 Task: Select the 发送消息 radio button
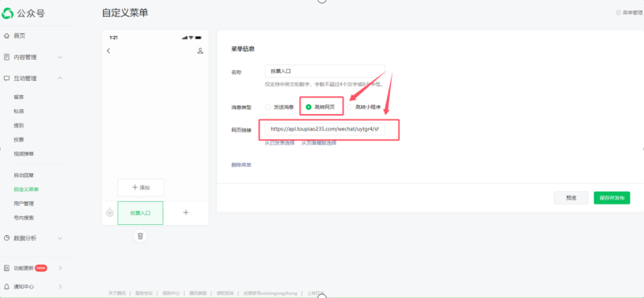click(268, 107)
